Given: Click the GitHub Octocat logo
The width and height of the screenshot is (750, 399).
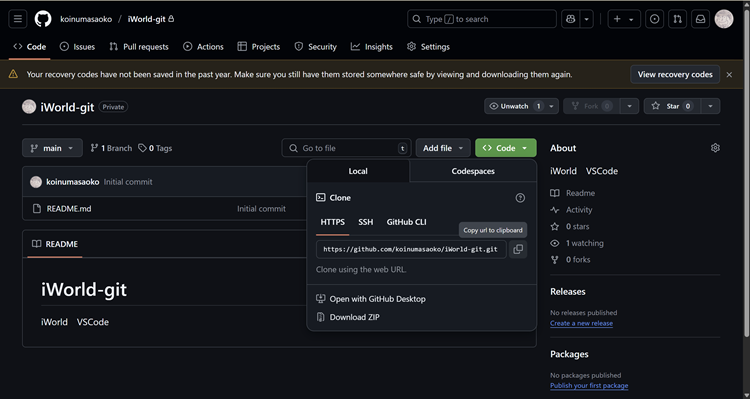Looking at the screenshot, I should (x=43, y=19).
